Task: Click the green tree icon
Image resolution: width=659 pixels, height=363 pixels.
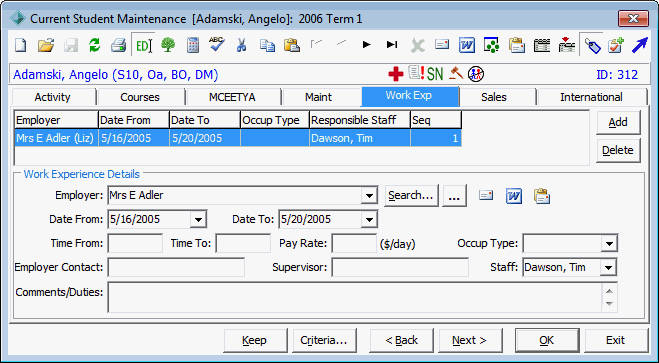Action: point(168,45)
